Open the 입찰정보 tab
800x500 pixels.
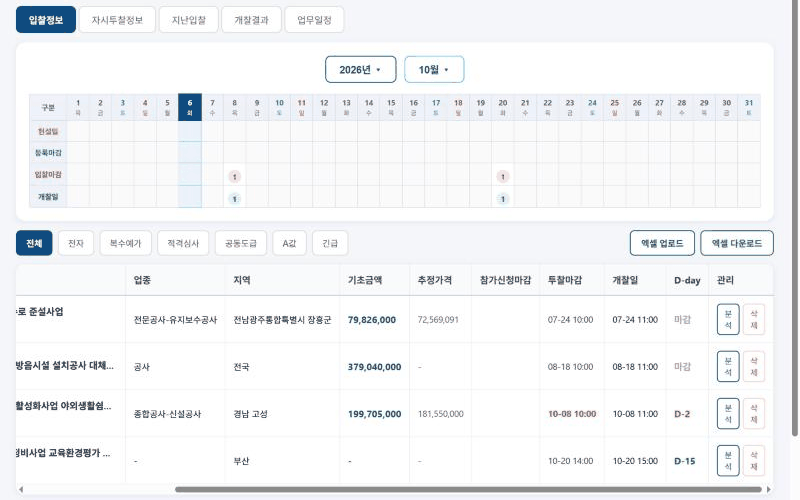coord(46,20)
